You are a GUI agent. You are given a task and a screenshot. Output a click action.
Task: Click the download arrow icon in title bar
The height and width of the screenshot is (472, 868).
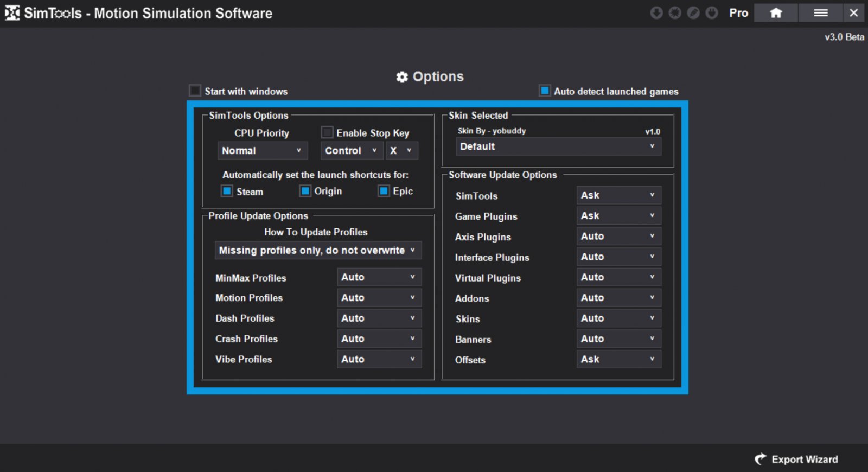click(656, 12)
